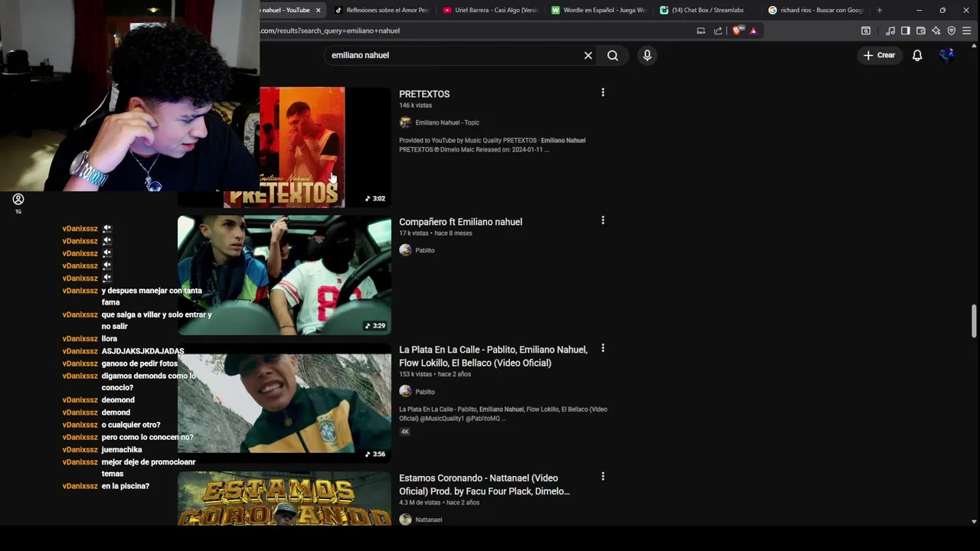980x551 pixels.
Task: Click Emiliano Nahuel - Topic channel name
Action: 447,122
